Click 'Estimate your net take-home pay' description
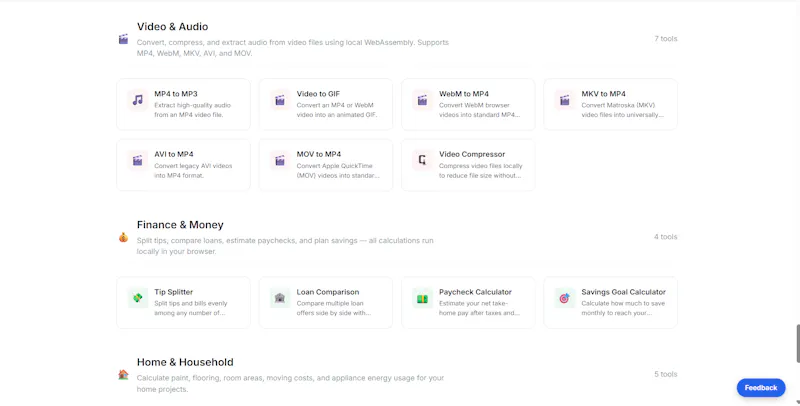This screenshot has height=406, width=800. pyautogui.click(x=480, y=308)
